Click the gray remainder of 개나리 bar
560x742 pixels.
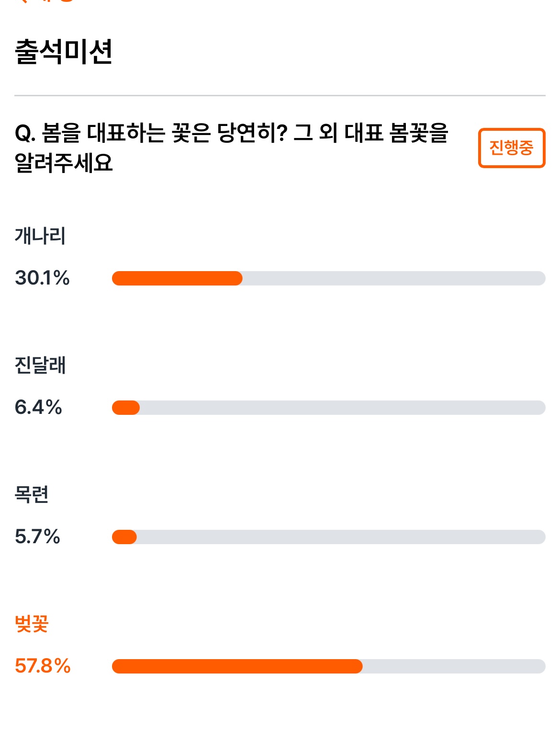tap(394, 278)
